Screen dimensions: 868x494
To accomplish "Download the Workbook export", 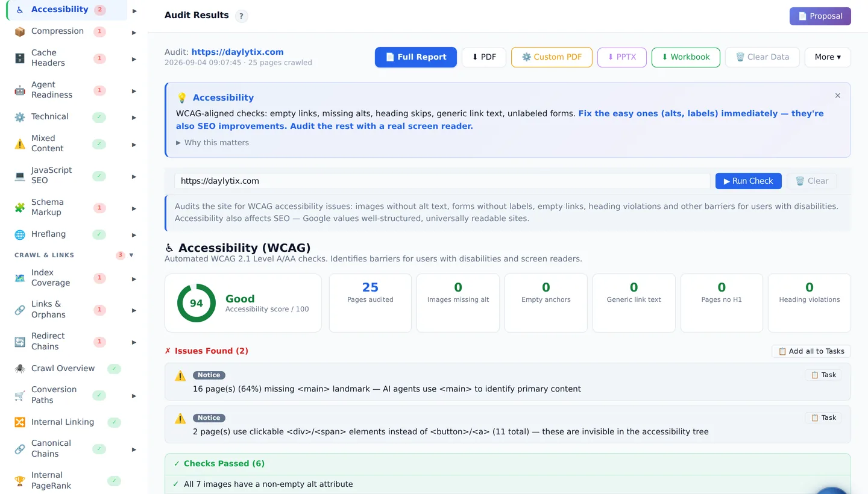I will pyautogui.click(x=686, y=57).
